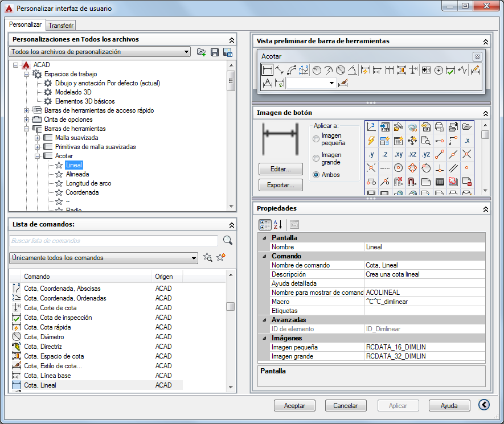Click the search magnifier icon in command list

(x=228, y=240)
